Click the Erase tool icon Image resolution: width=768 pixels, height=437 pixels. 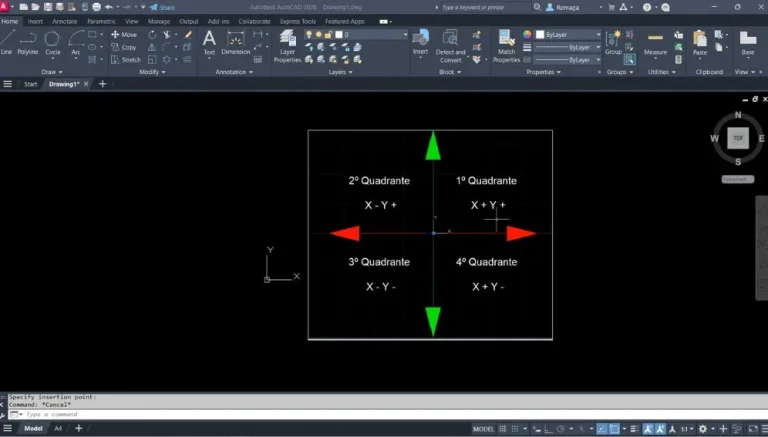(x=188, y=35)
